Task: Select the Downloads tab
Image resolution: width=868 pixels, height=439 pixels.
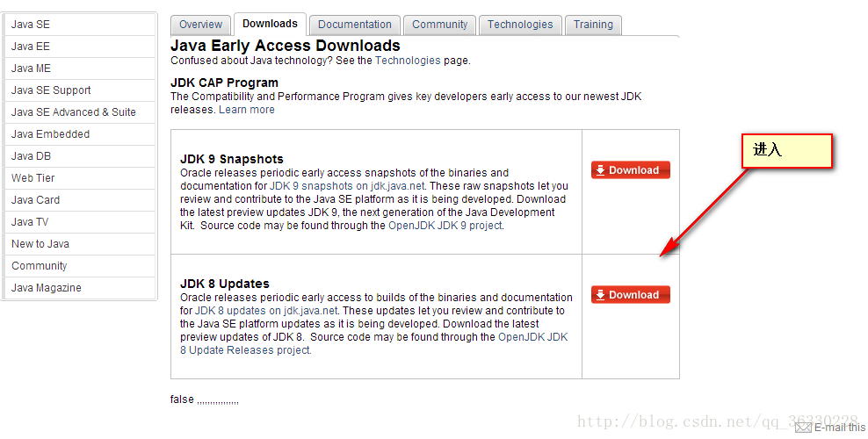Action: pos(270,24)
